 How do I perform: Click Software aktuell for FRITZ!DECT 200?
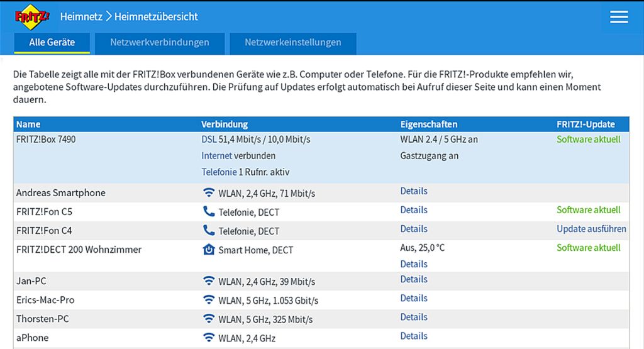click(x=589, y=248)
